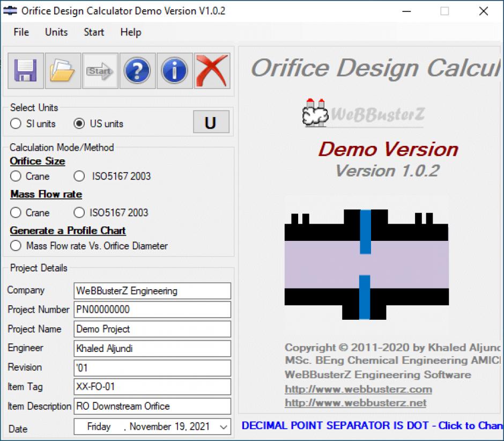Edit the Project Number field

tap(152, 310)
